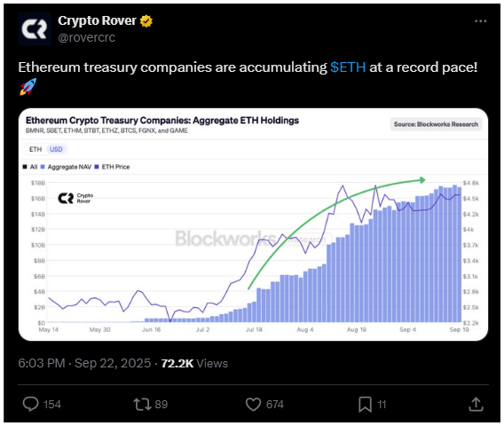The height and width of the screenshot is (426, 504).
Task: Bookmark this post
Action: [365, 404]
